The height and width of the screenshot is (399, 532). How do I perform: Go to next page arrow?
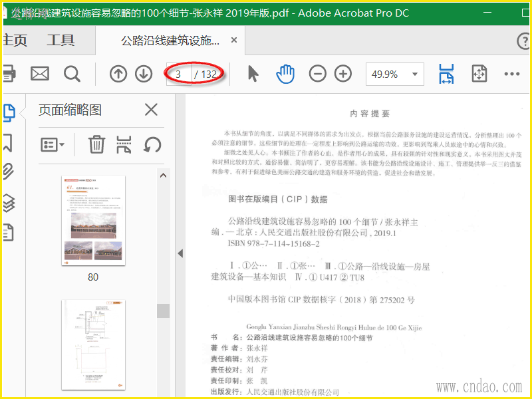[x=144, y=74]
